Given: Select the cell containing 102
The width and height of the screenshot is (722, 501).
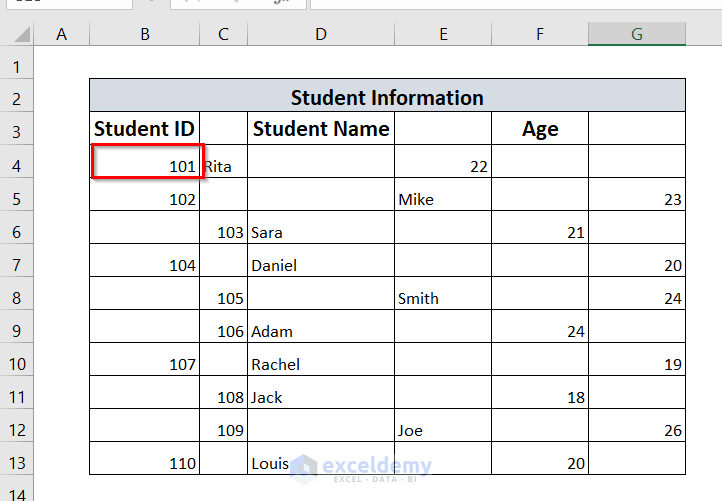Looking at the screenshot, I should point(145,195).
